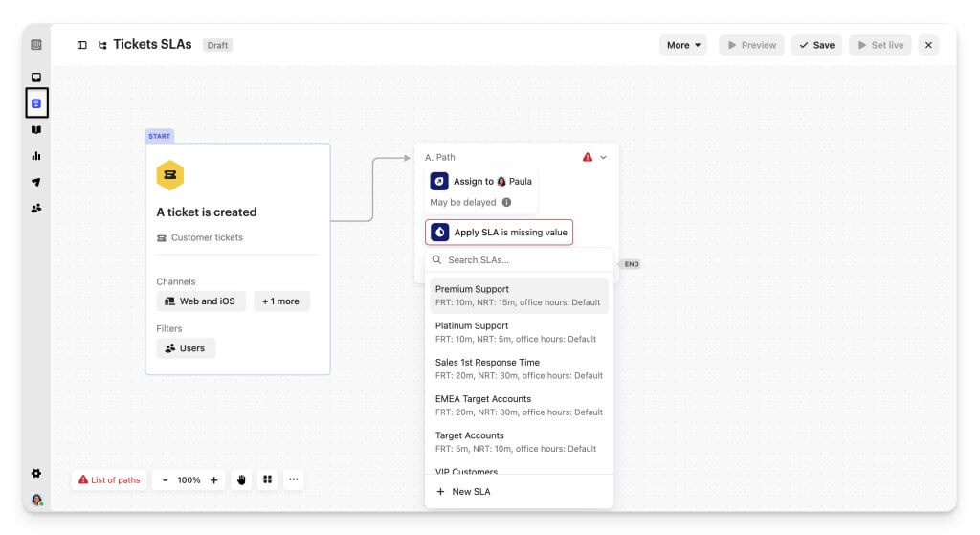The width and height of the screenshot is (980, 535).
Task: Save the workflow
Action: coord(817,45)
